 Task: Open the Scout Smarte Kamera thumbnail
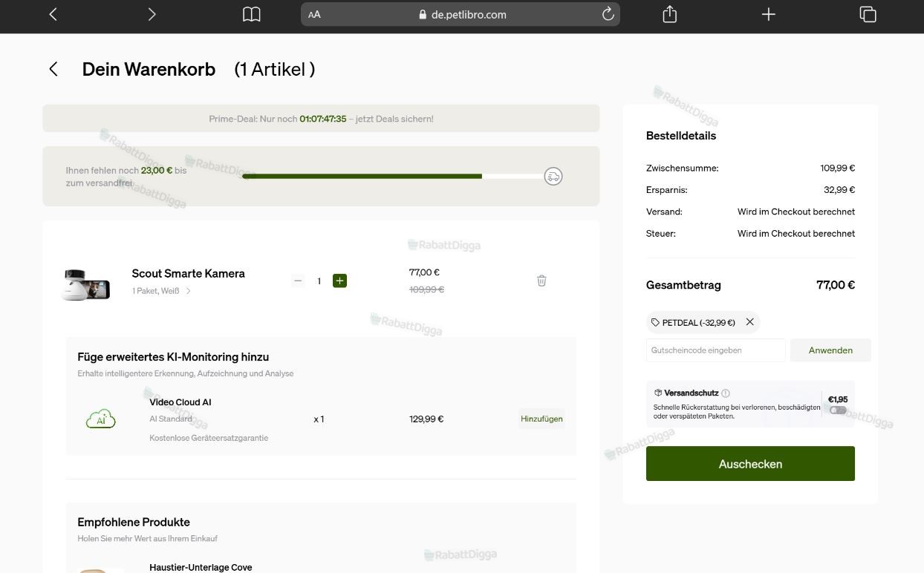click(x=86, y=284)
